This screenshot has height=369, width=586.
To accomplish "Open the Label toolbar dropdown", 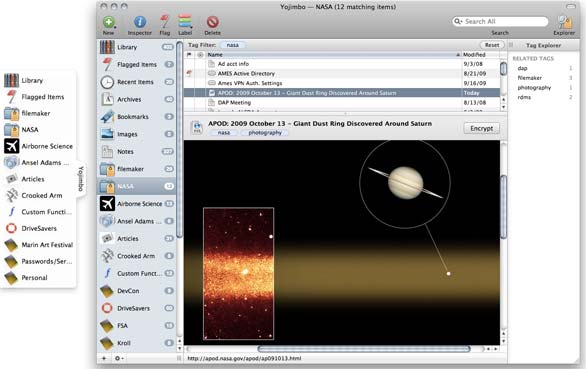I will (x=185, y=22).
